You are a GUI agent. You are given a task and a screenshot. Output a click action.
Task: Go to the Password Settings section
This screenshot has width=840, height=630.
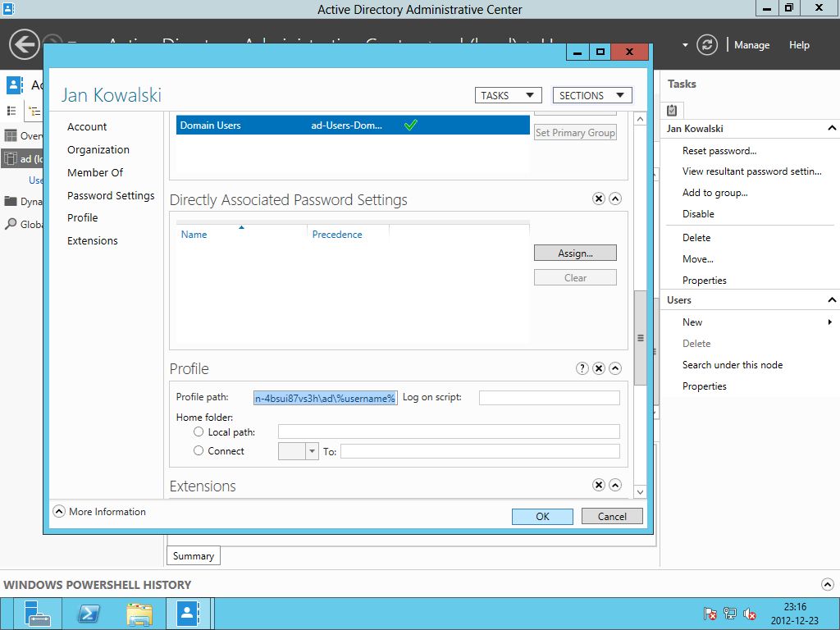click(111, 195)
